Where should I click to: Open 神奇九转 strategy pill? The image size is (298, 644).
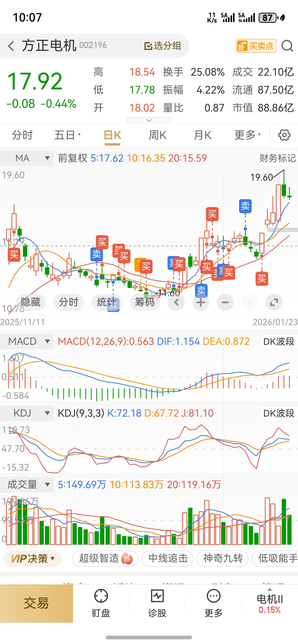[x=223, y=559]
